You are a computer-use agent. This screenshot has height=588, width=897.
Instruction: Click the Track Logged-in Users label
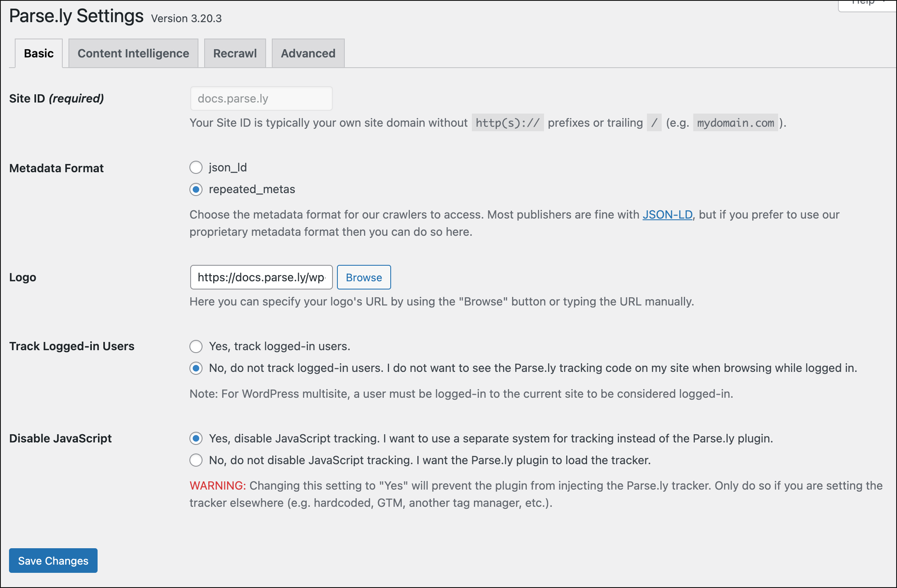click(72, 346)
